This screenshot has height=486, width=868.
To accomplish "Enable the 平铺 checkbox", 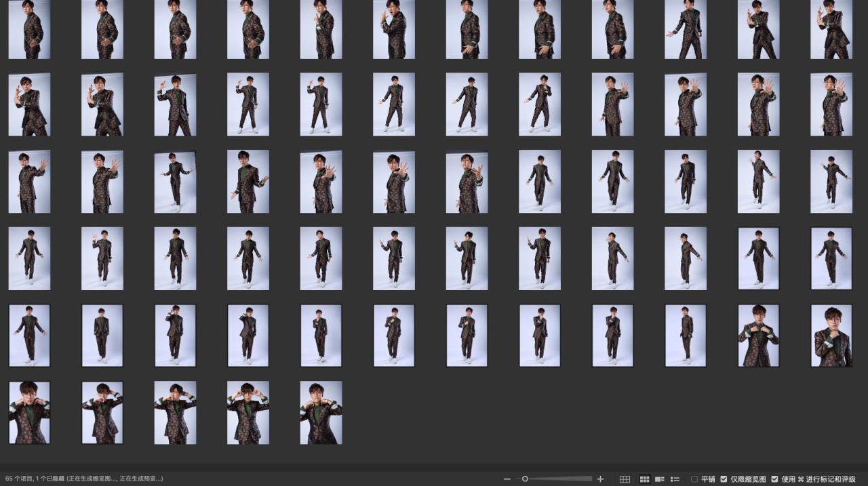I will click(x=694, y=479).
